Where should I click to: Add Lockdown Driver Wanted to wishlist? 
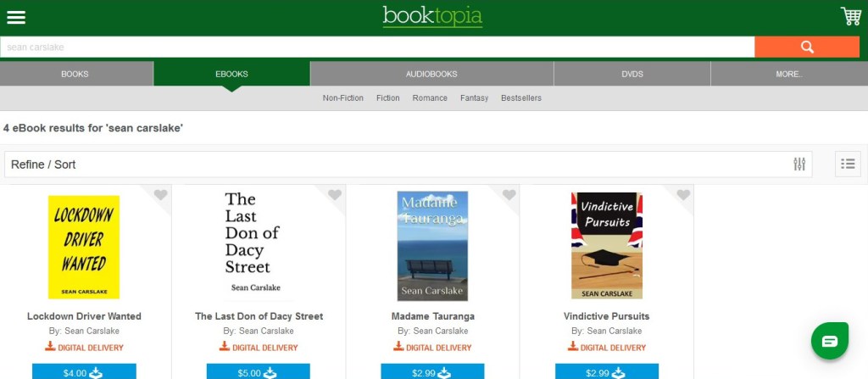point(160,196)
